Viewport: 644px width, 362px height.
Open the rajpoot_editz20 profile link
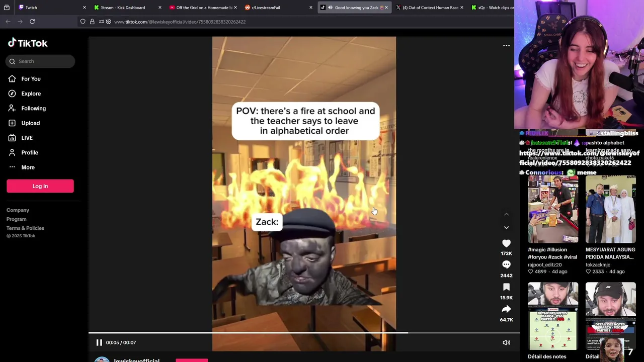coord(544,264)
